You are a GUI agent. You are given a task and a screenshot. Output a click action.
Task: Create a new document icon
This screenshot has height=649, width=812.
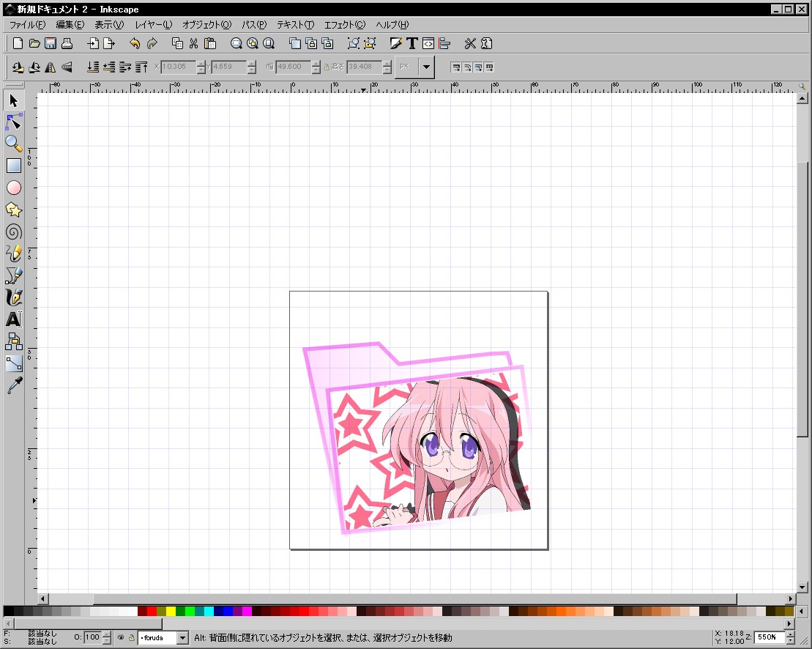click(18, 43)
